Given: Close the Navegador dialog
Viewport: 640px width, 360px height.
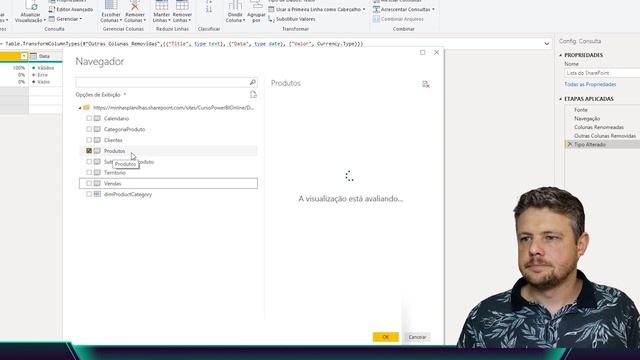Looking at the screenshot, I should 436,52.
